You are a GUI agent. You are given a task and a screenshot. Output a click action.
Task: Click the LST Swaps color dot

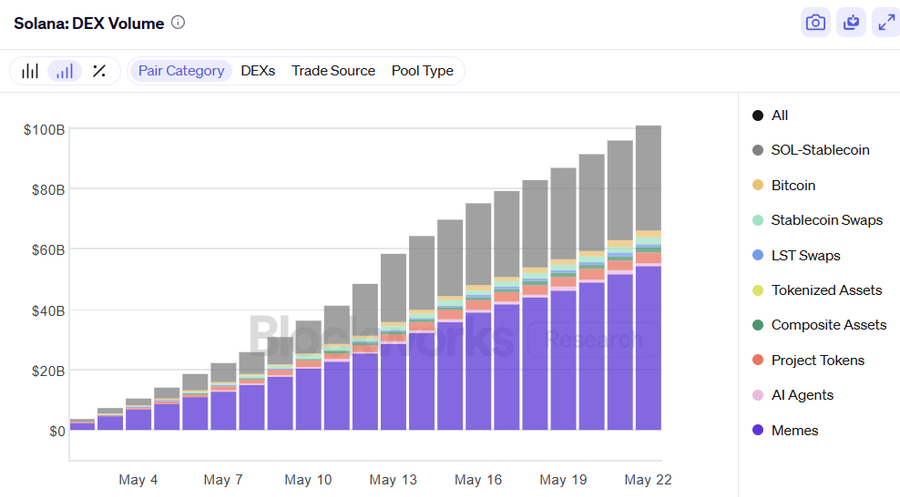pyautogui.click(x=758, y=255)
